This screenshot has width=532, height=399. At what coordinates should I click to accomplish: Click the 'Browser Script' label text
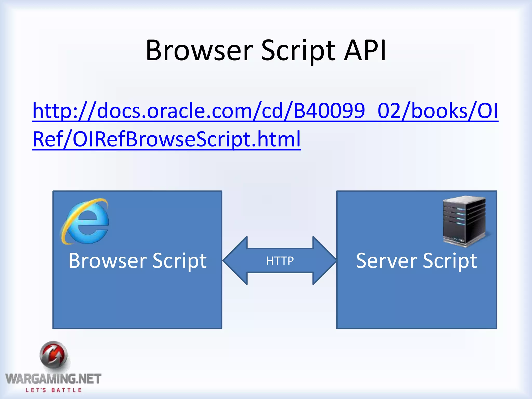(x=137, y=261)
